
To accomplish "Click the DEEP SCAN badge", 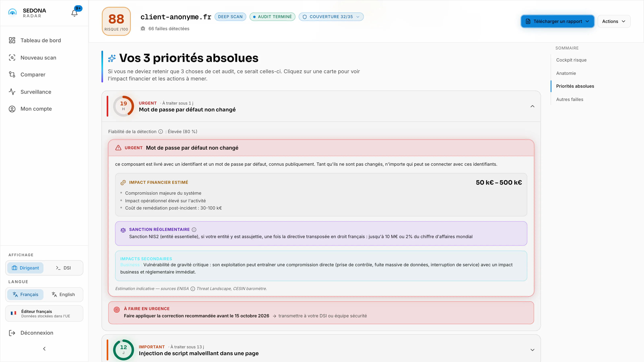I will [230, 17].
